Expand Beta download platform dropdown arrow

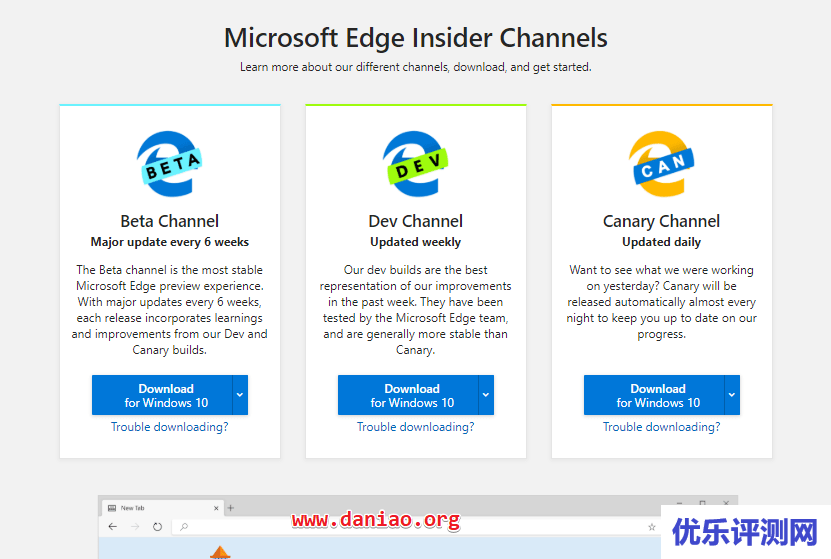[x=240, y=395]
